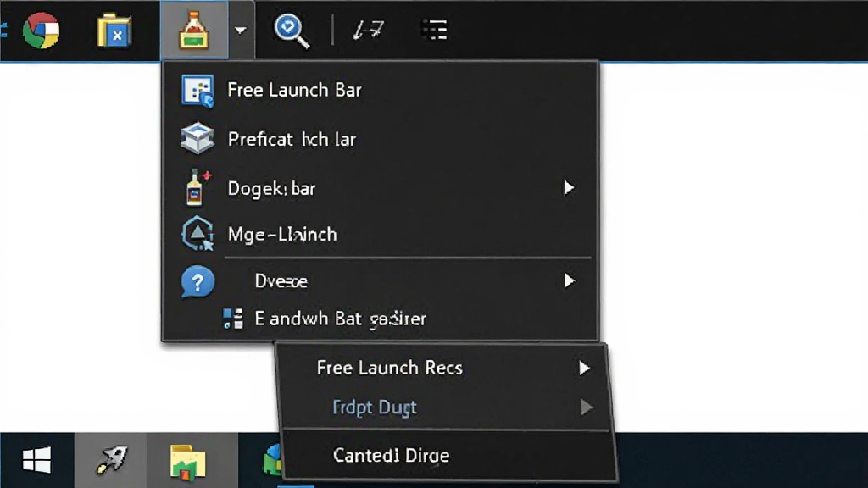Select the Preficat hch lar entry
868x488 pixels.
coord(381,139)
